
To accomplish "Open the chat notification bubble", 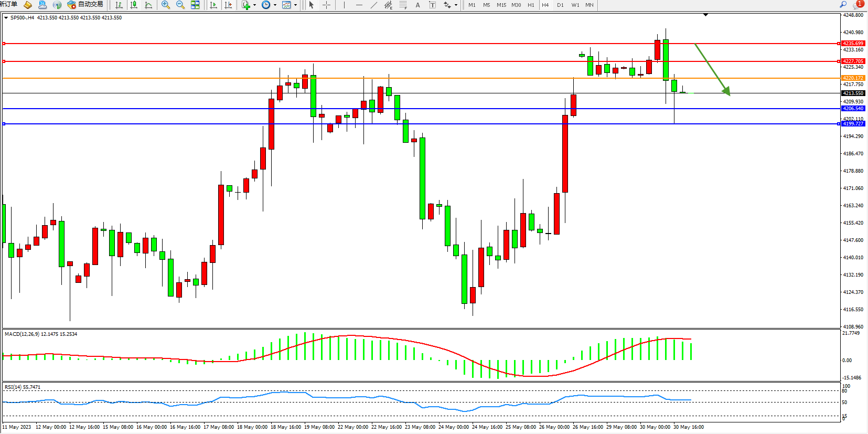I will click(858, 5).
